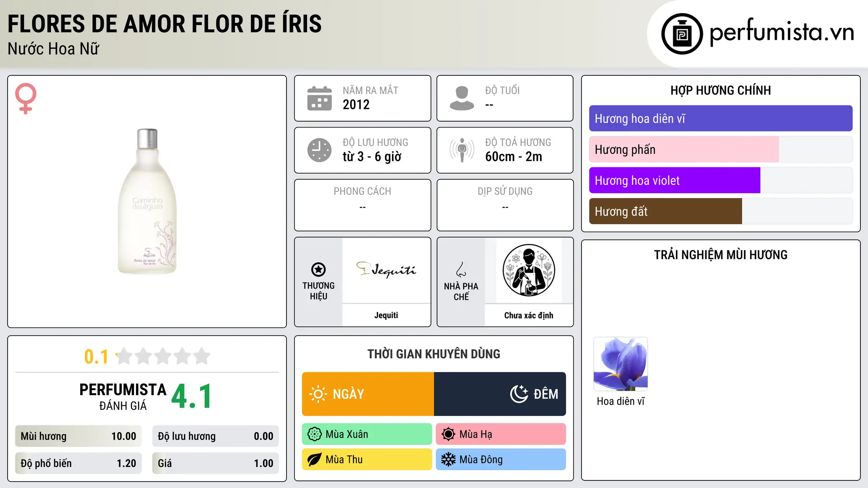Open the Hoa diên vĩ iris thumbnail
868x488 pixels.
620,364
